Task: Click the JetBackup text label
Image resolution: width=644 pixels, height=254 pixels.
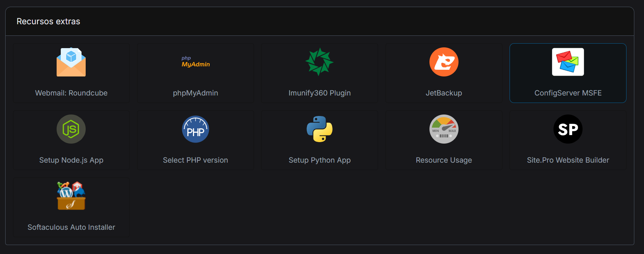Action: tap(444, 93)
